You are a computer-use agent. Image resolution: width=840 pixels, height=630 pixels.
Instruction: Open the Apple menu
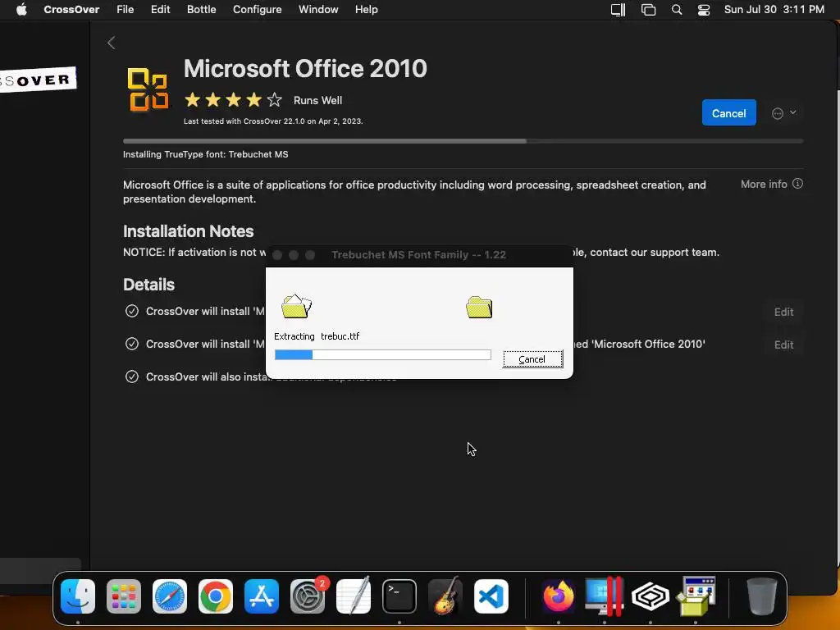(21, 10)
